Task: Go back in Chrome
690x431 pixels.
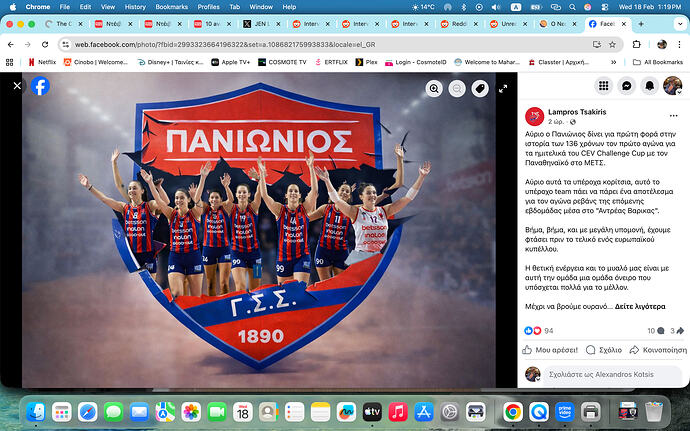Action: click(11, 44)
